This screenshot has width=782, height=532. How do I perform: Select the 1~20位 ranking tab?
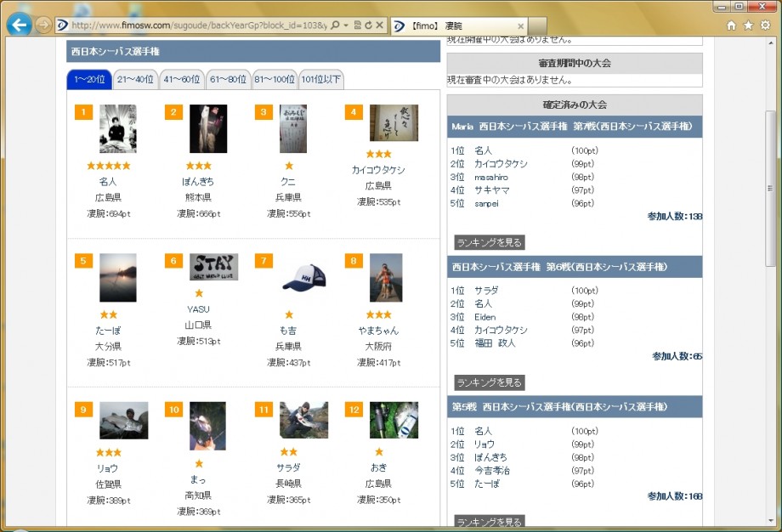[x=89, y=79]
